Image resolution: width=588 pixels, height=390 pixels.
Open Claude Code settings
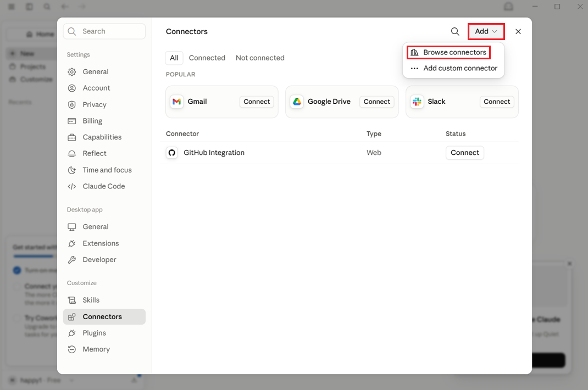(104, 186)
